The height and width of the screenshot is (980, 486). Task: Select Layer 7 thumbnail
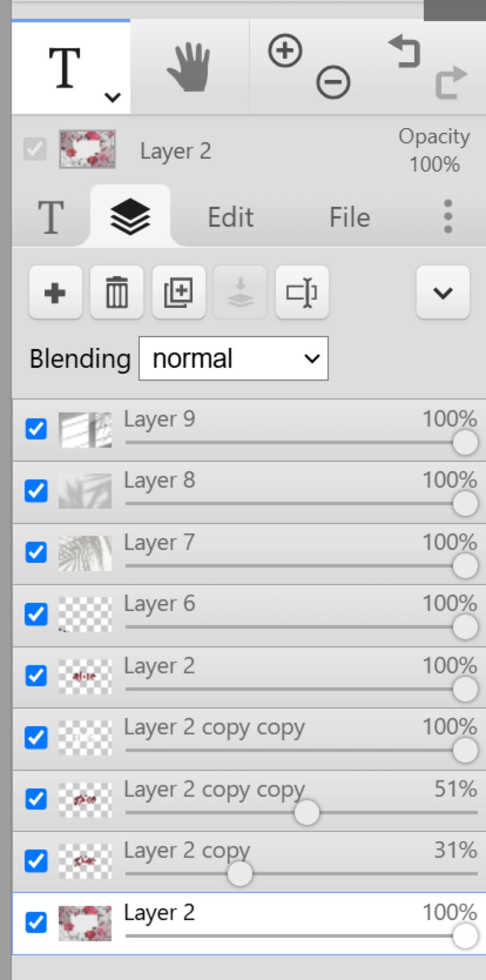(85, 553)
